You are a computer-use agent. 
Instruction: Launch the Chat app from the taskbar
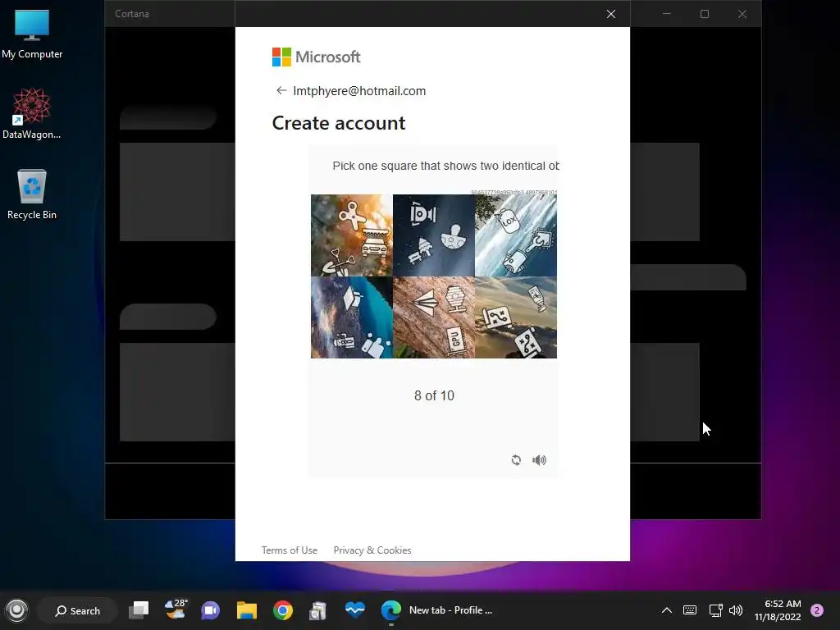coord(211,610)
